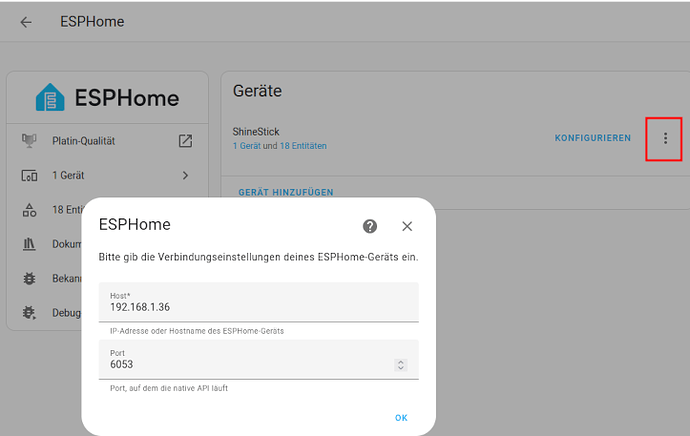Click the ESPHome page title
The width and height of the screenshot is (690, 436).
pos(92,22)
